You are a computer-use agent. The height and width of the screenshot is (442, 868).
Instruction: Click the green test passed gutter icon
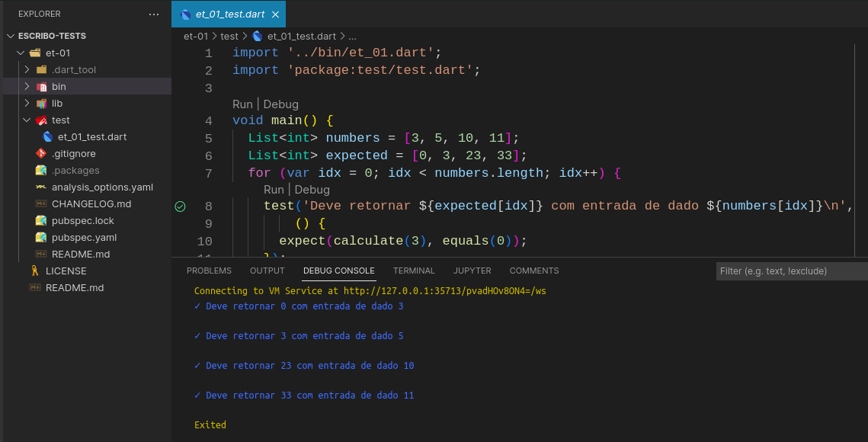coord(180,207)
